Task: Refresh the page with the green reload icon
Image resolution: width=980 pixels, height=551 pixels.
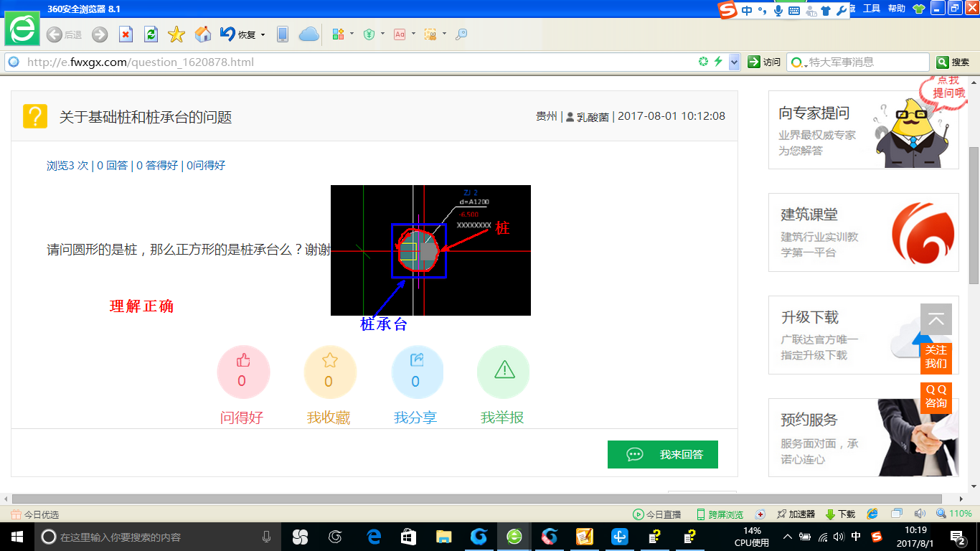Action: 151,34
